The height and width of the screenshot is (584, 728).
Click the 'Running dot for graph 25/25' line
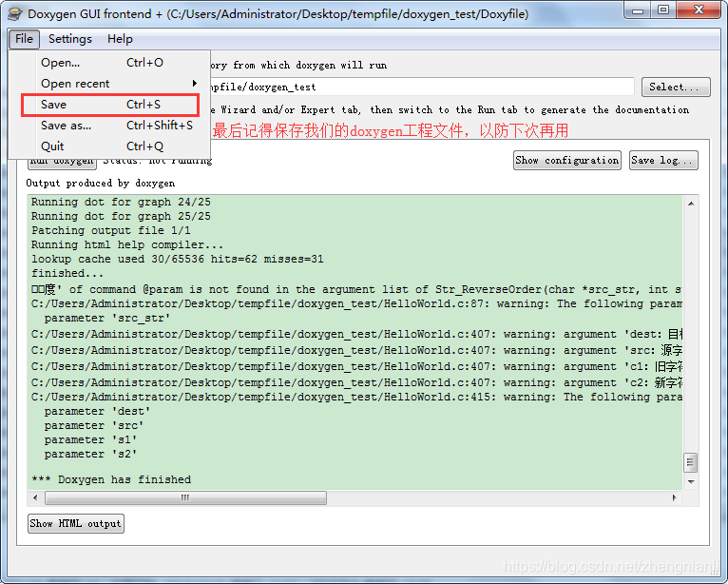[x=121, y=217]
